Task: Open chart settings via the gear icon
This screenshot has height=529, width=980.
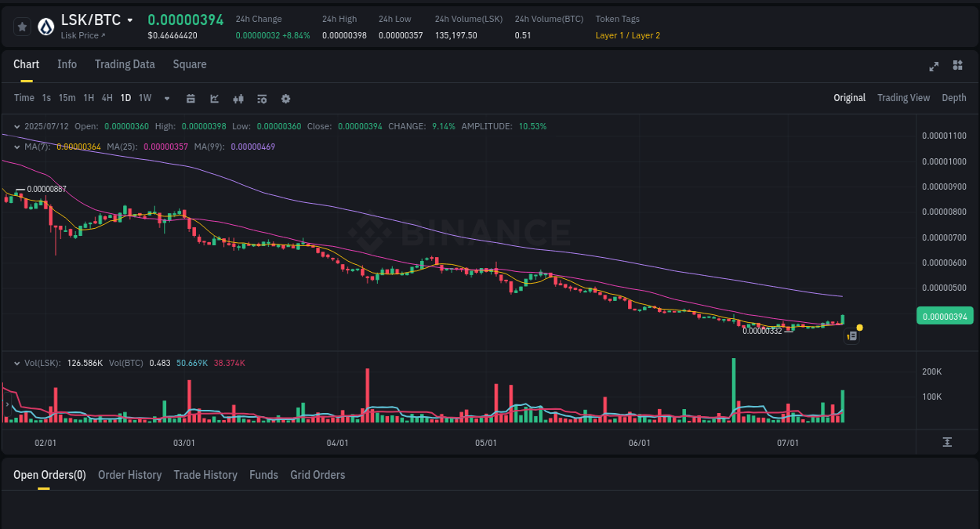Action: [285, 98]
